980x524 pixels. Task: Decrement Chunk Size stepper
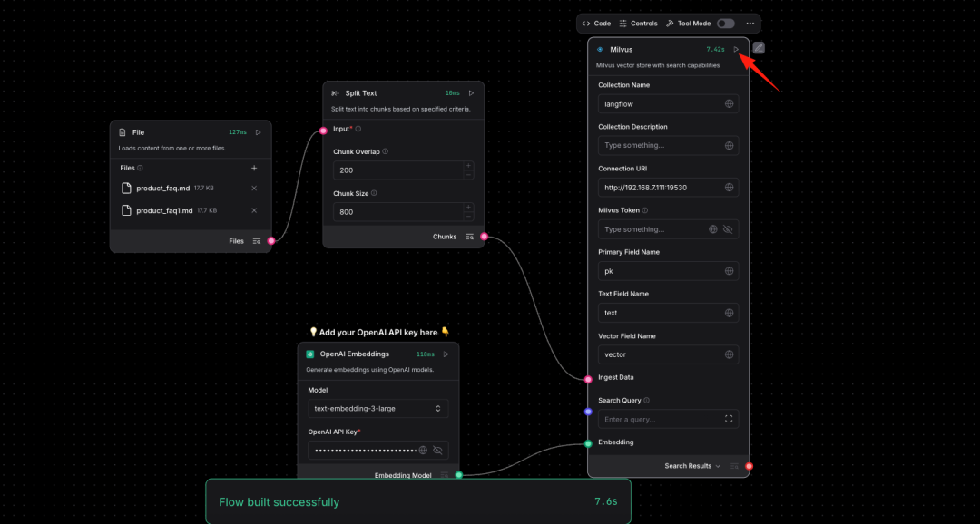point(469,217)
